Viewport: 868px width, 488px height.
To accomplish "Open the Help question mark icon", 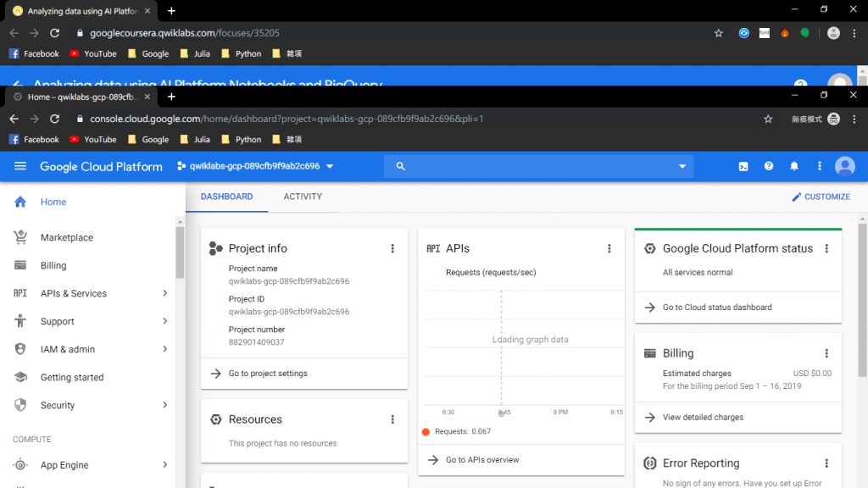I will pos(768,166).
